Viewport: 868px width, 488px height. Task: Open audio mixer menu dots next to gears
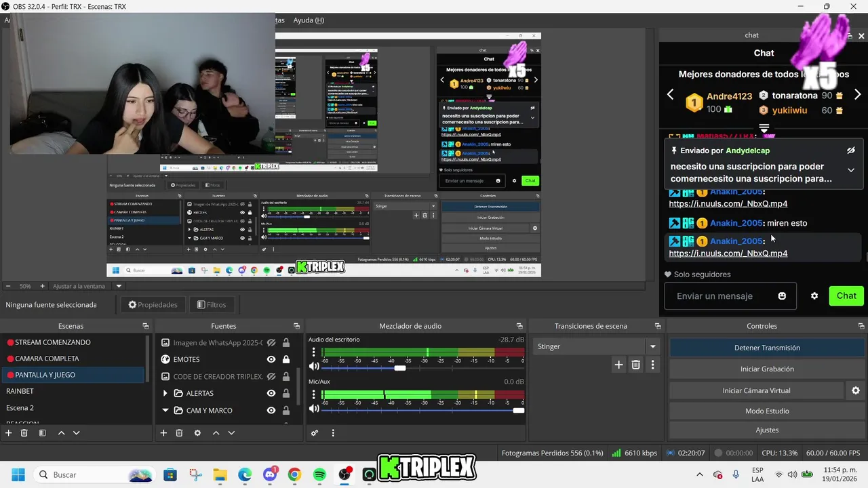(333, 432)
